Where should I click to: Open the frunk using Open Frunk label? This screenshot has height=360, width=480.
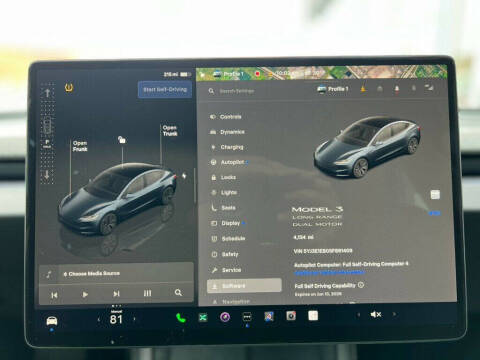click(80, 146)
